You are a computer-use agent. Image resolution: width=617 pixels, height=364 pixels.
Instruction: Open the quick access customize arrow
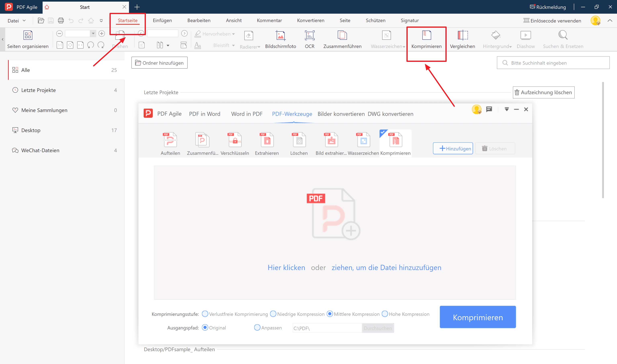coord(101,21)
